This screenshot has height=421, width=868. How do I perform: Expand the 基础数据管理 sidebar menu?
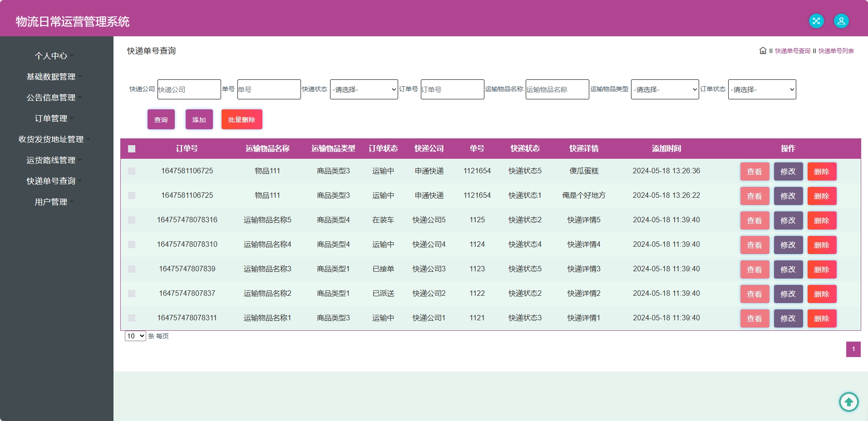(x=54, y=77)
